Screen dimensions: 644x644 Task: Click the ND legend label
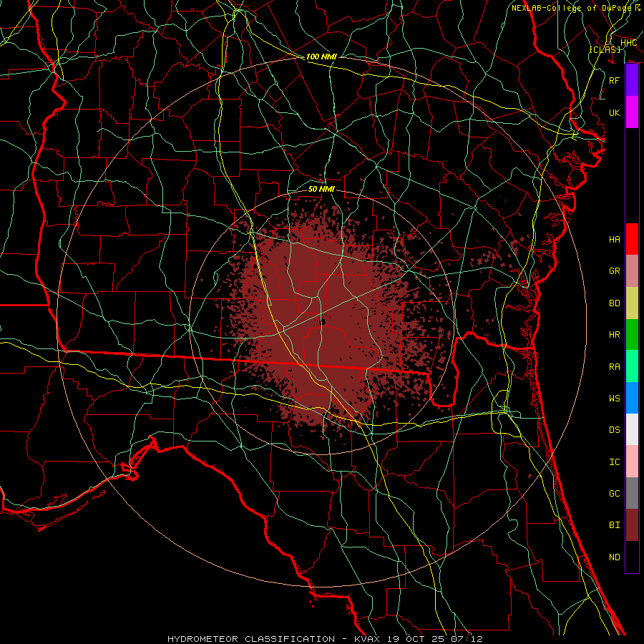pyautogui.click(x=614, y=557)
